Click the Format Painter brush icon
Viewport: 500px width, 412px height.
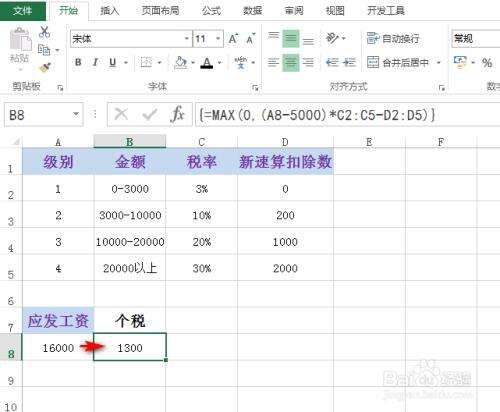click(x=45, y=68)
